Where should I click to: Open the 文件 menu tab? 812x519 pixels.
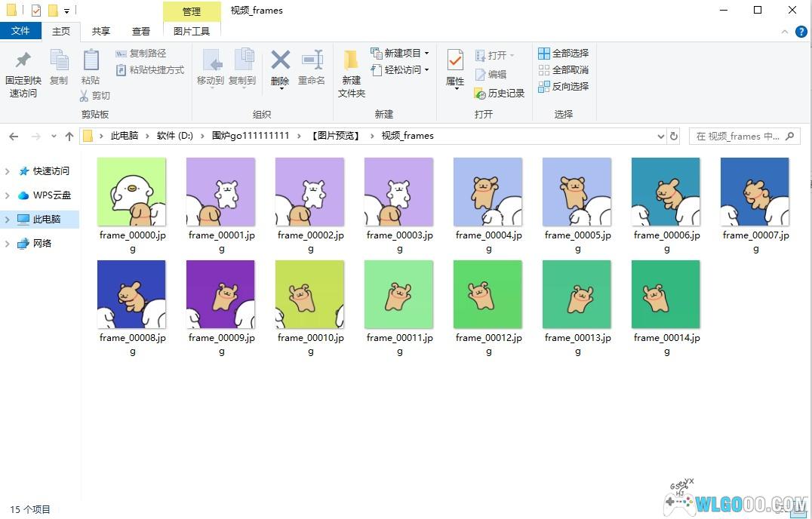tap(20, 31)
